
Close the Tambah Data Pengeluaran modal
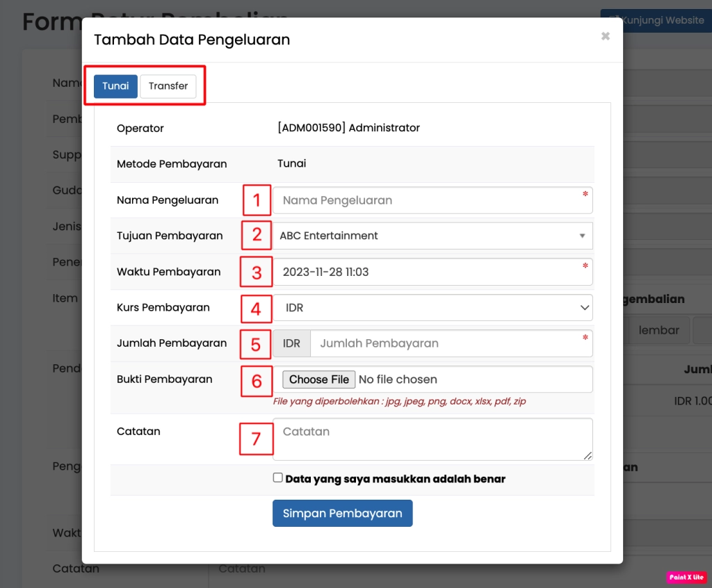605,36
